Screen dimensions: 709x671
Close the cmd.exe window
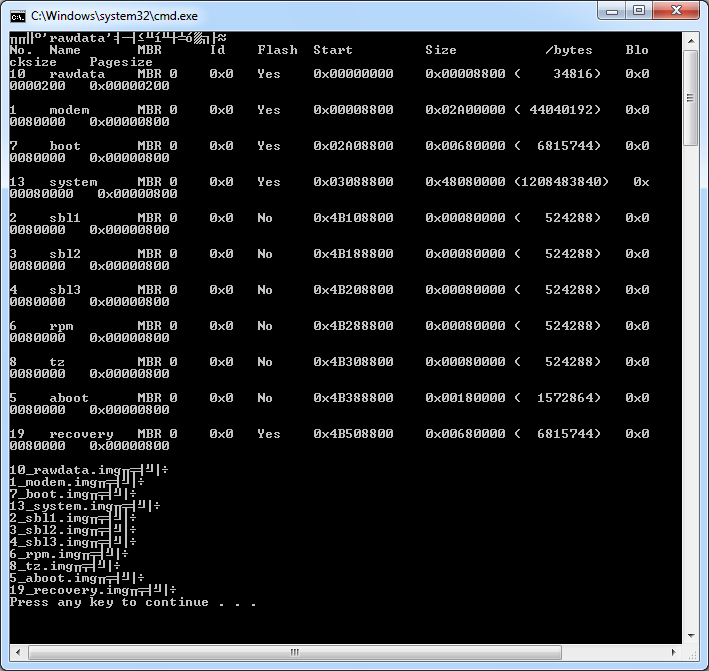[x=677, y=10]
